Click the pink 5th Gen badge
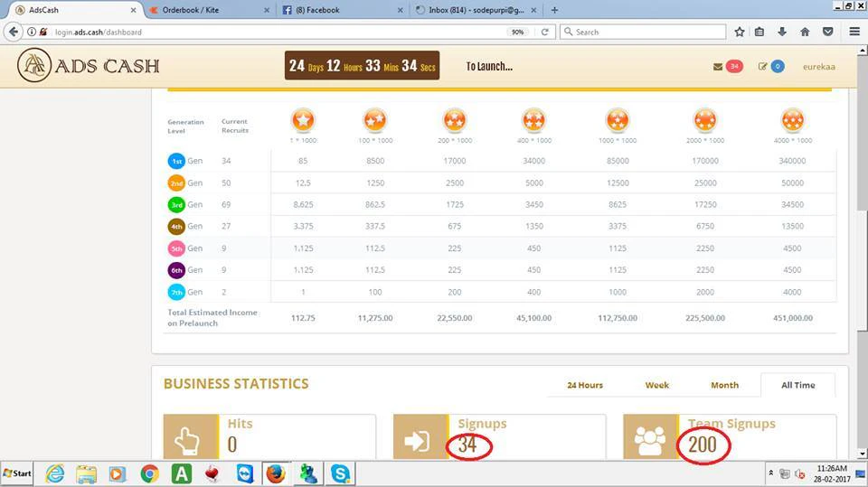 pos(176,248)
